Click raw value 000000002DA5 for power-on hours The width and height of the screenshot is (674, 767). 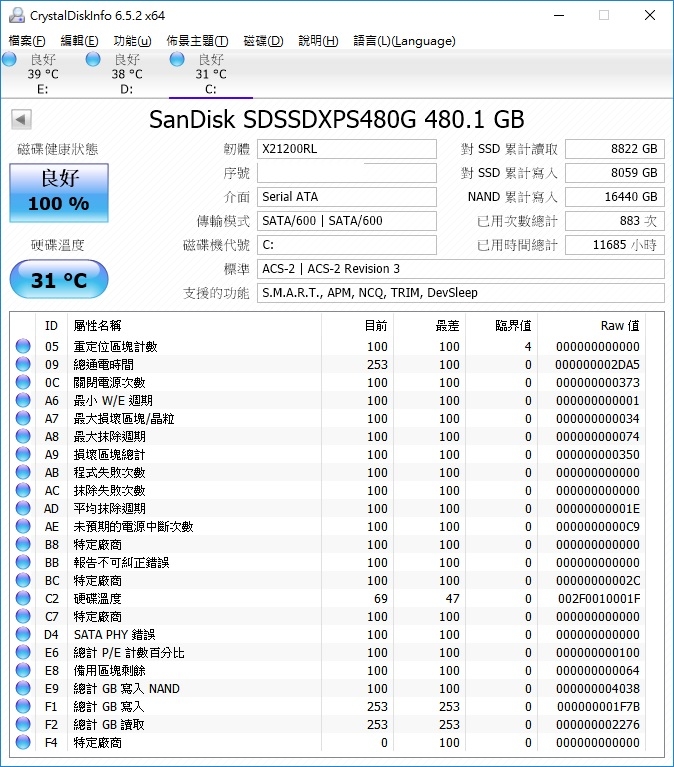pos(597,364)
